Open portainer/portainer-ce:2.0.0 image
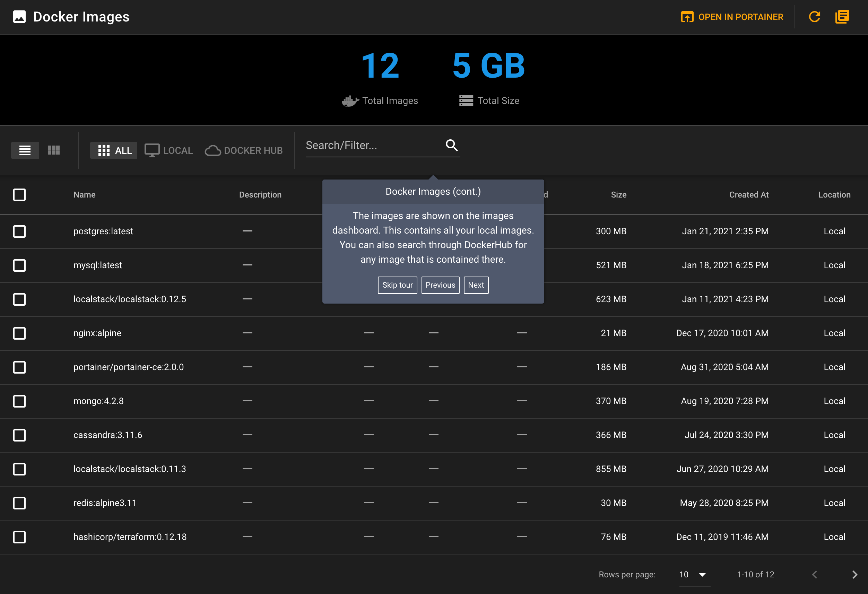This screenshot has height=594, width=868. [x=129, y=367]
